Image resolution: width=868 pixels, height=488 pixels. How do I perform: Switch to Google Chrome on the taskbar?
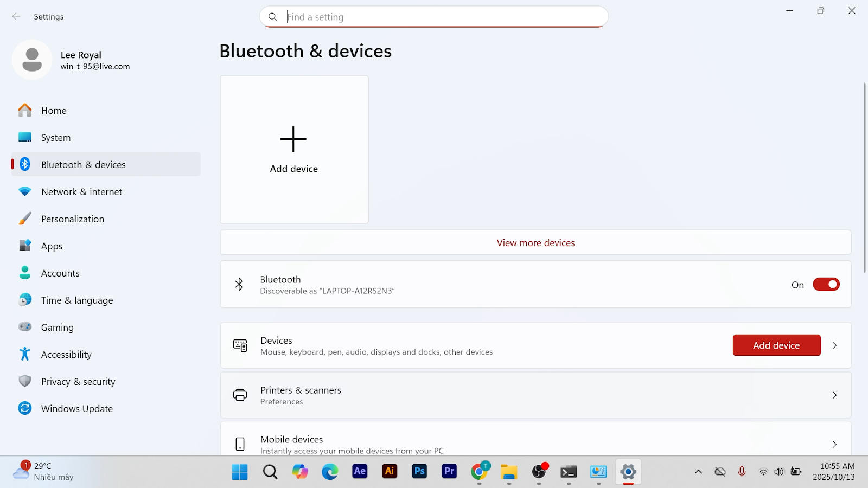pos(480,472)
